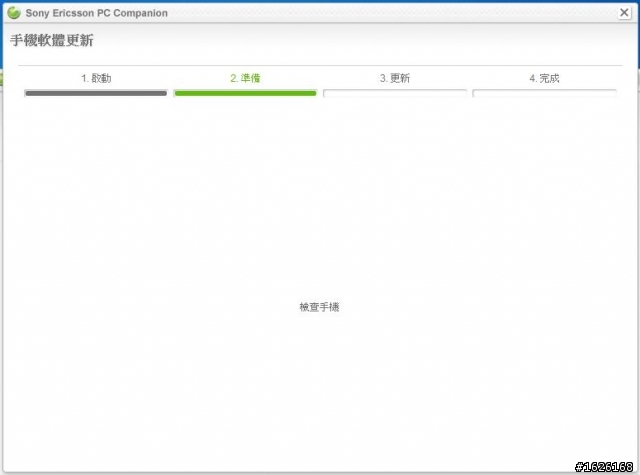
Task: Click the 檢查手機 status text
Action: pos(319,307)
